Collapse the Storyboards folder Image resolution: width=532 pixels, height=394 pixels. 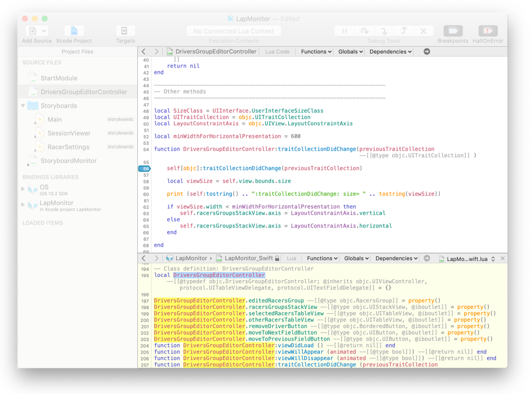coord(23,106)
